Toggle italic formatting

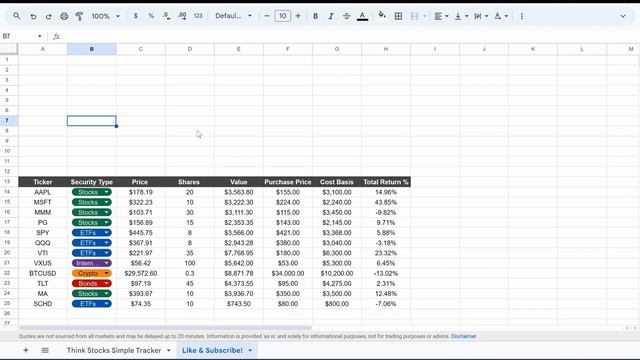coord(331,16)
